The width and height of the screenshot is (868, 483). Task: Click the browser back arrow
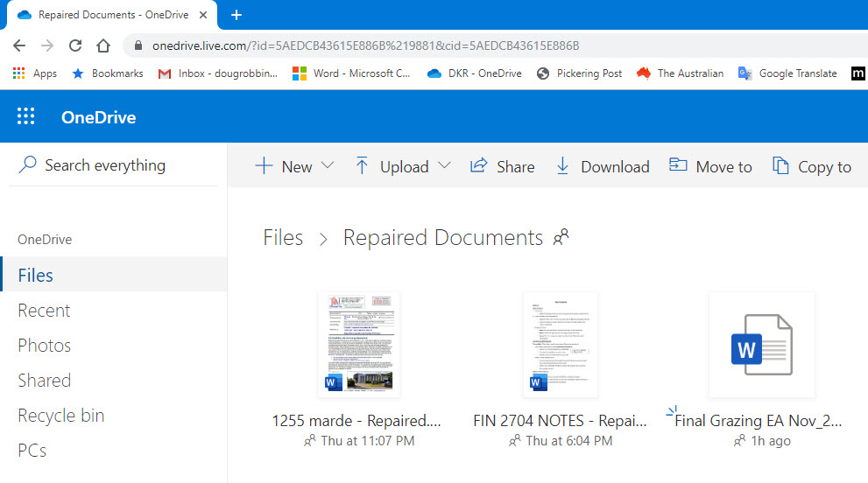19,45
